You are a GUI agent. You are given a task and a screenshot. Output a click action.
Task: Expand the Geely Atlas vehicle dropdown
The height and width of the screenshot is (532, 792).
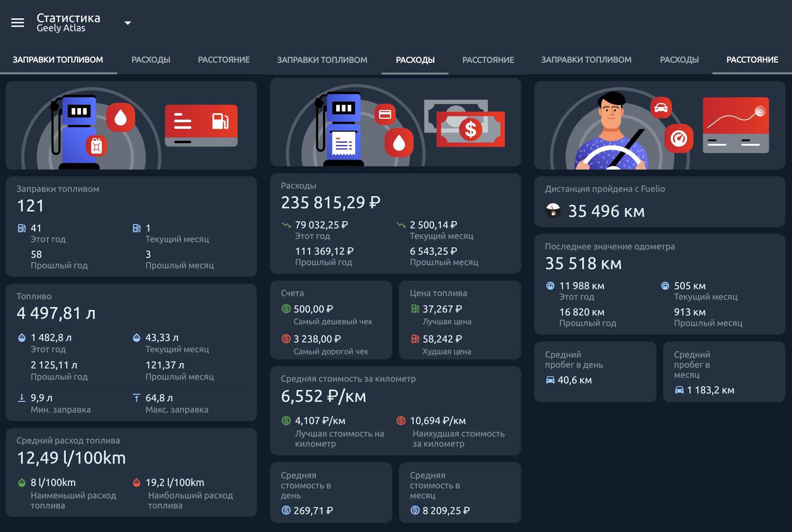128,23
